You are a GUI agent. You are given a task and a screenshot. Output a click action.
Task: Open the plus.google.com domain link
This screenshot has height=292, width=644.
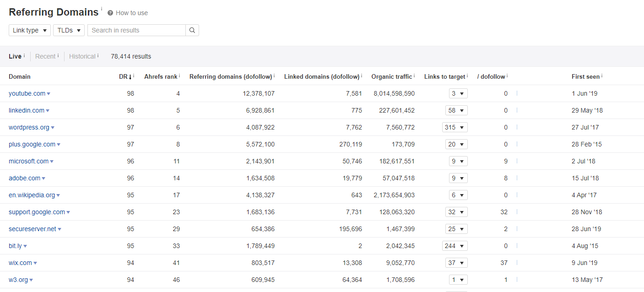click(x=32, y=144)
